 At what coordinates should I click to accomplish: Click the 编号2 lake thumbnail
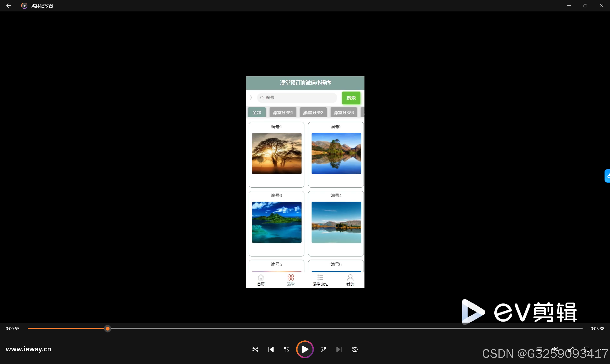tap(336, 153)
